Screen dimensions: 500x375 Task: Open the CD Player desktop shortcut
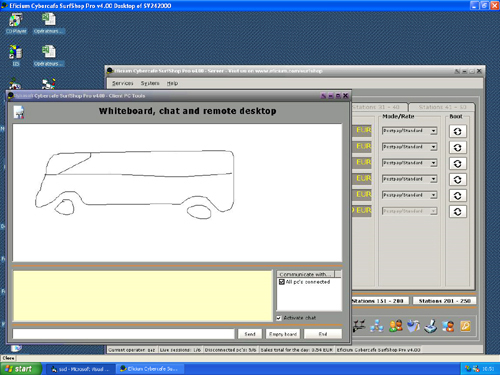[x=16, y=23]
